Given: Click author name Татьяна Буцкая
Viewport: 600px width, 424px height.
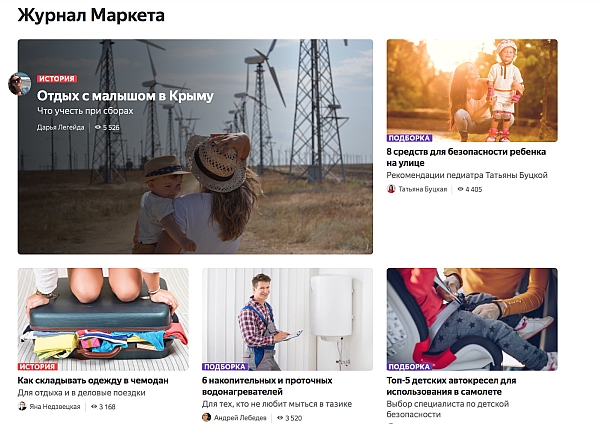Looking at the screenshot, I should click(422, 189).
